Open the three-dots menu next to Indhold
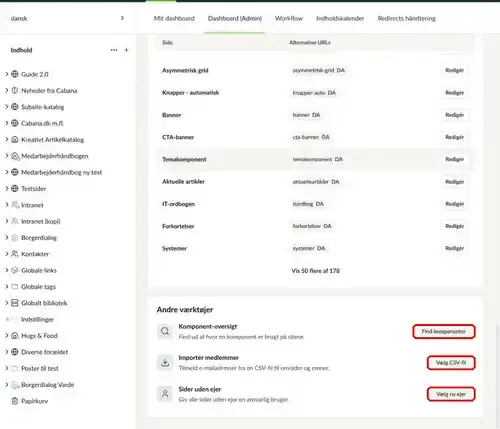 tap(114, 50)
